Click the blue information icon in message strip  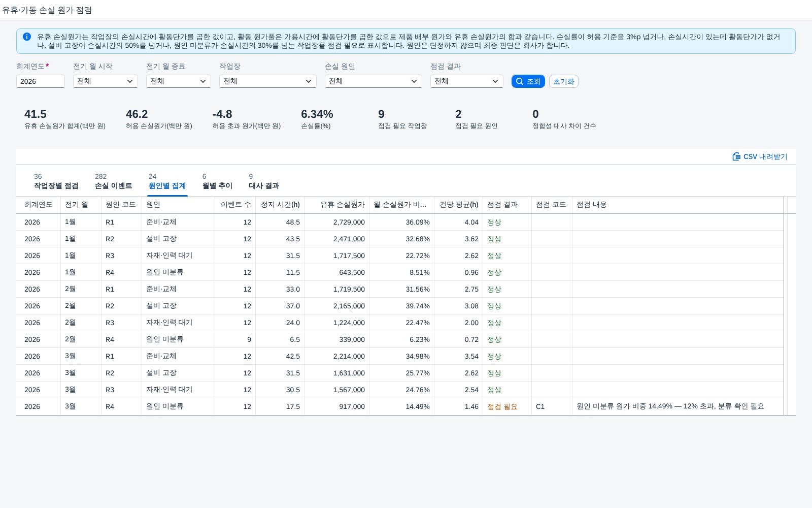tap(27, 37)
